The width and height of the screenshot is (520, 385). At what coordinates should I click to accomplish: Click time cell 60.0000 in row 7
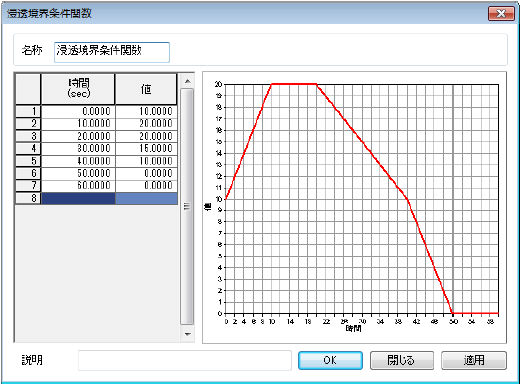pyautogui.click(x=78, y=186)
